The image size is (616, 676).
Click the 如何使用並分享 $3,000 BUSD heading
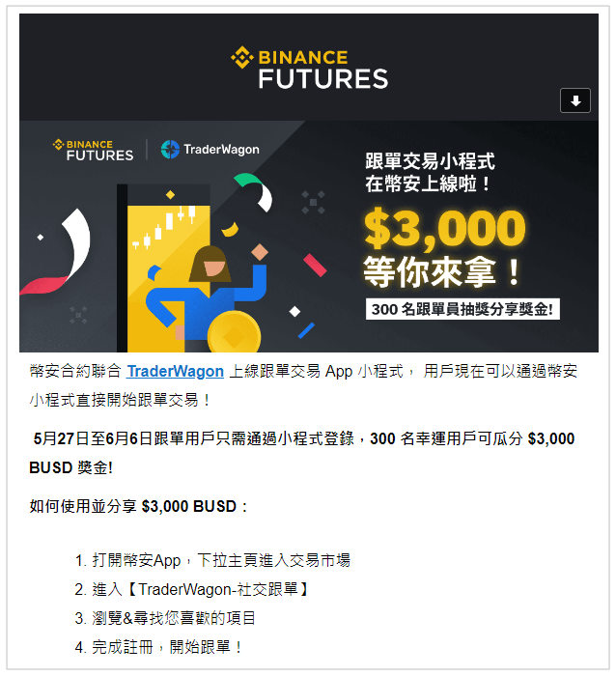[x=138, y=506]
